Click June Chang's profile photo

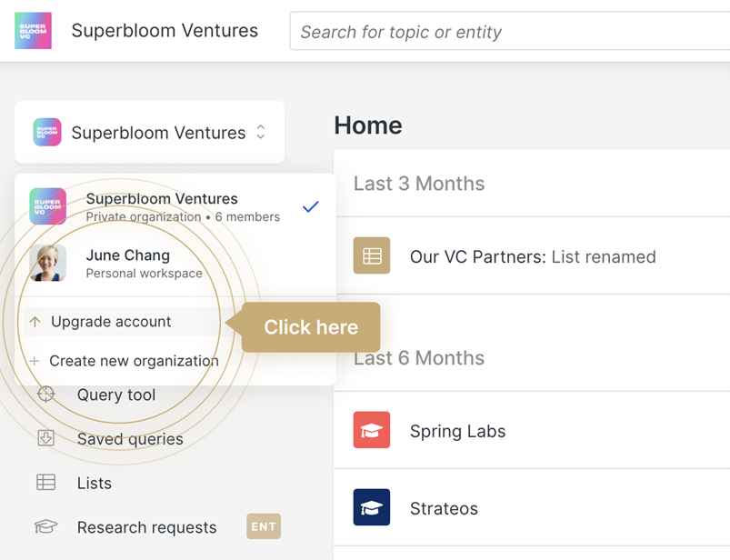pos(47,263)
